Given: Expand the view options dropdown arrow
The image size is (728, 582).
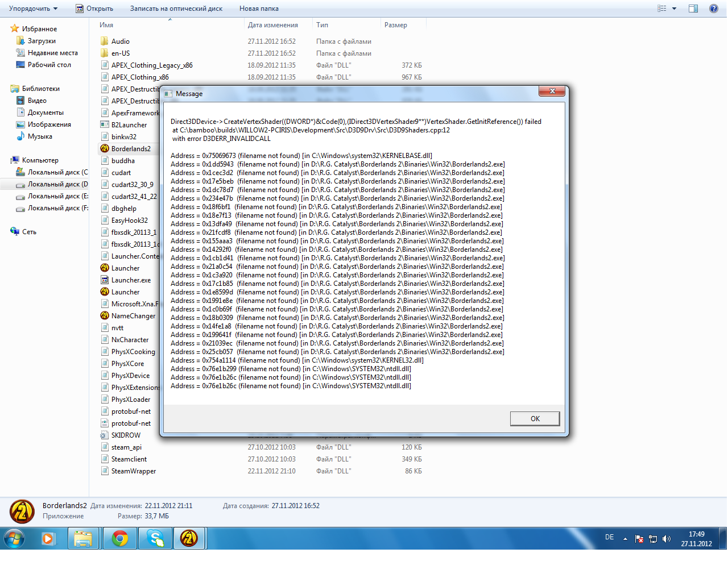Looking at the screenshot, I should (675, 9).
